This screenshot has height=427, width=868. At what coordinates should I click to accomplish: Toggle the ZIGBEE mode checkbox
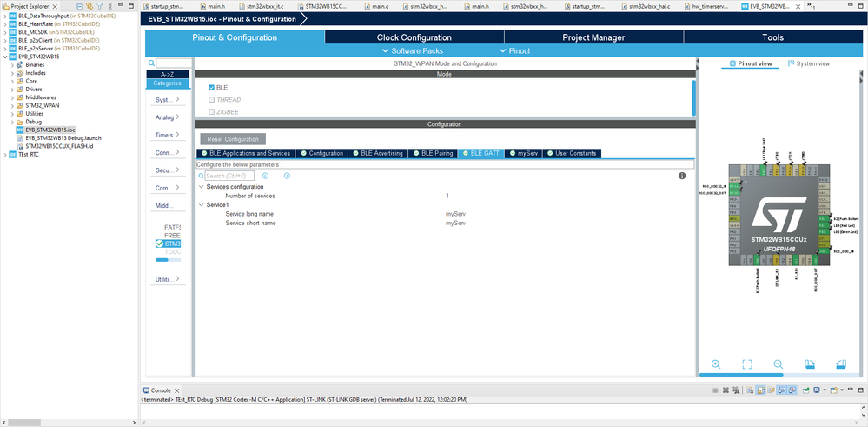tap(211, 112)
